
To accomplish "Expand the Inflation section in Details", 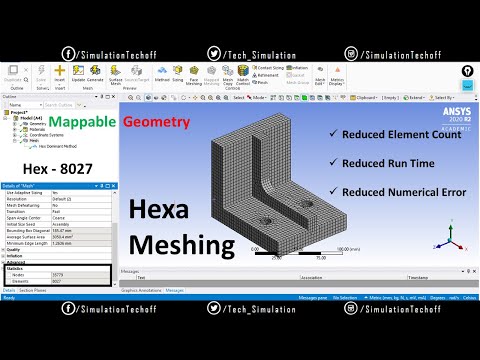I will tap(3, 256).
